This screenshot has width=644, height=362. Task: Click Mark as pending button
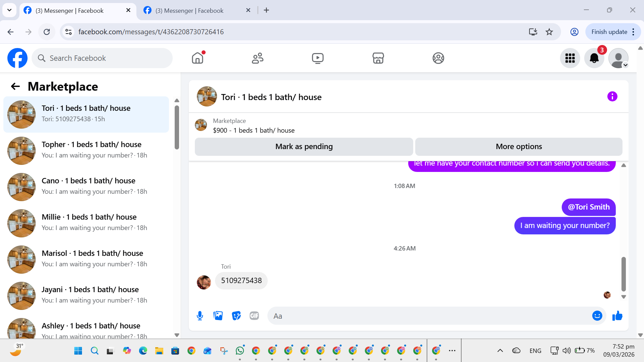point(304,146)
